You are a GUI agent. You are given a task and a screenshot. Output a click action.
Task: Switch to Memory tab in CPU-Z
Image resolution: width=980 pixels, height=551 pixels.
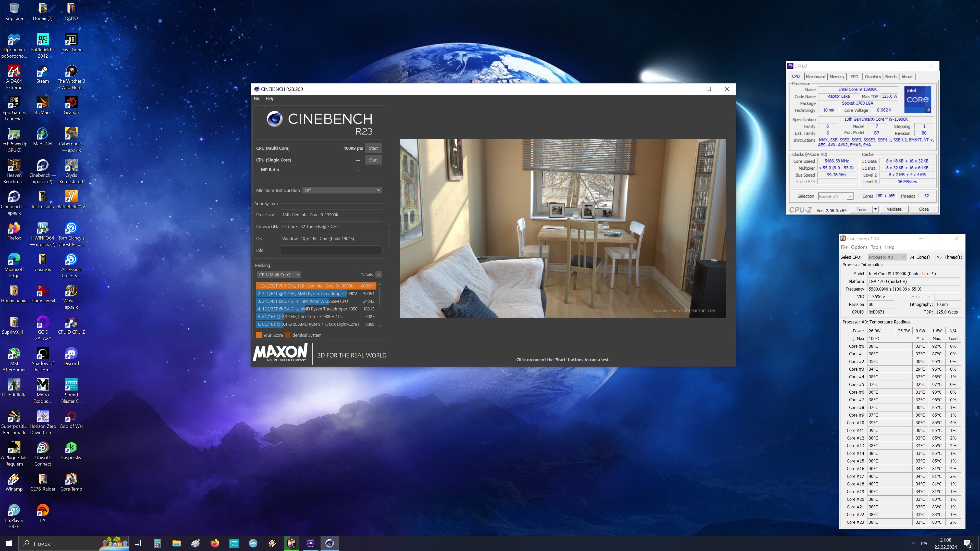(x=837, y=77)
